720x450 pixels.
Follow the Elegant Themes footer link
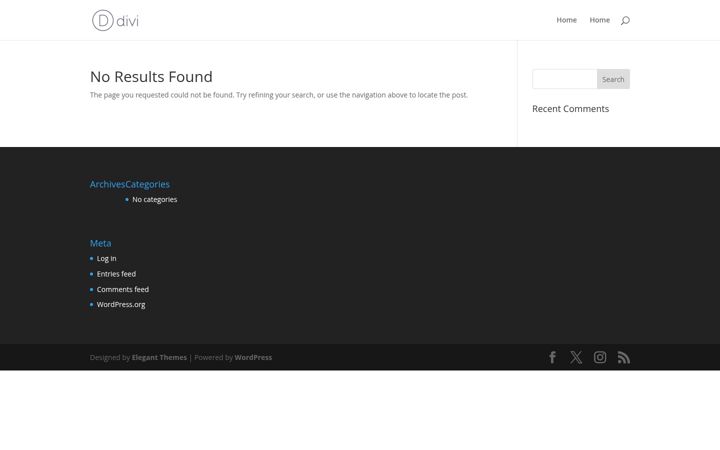point(159,357)
